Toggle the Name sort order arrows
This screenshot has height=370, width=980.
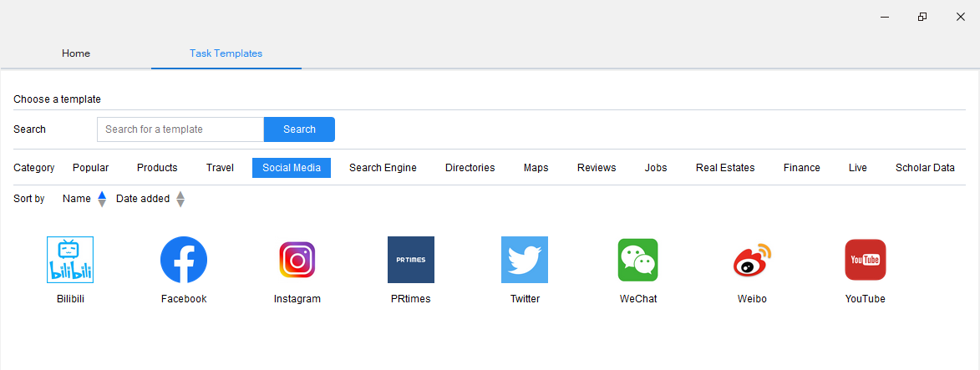[102, 199]
